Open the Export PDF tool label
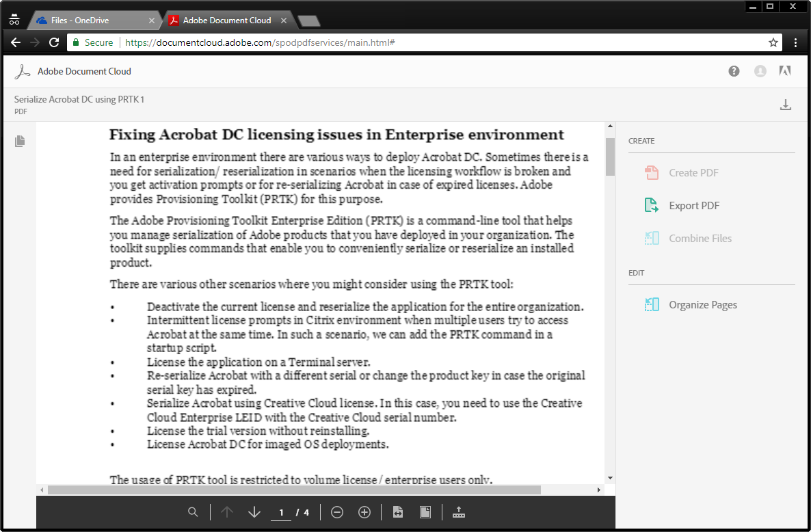Screen dimensions: 811x532 coord(694,205)
